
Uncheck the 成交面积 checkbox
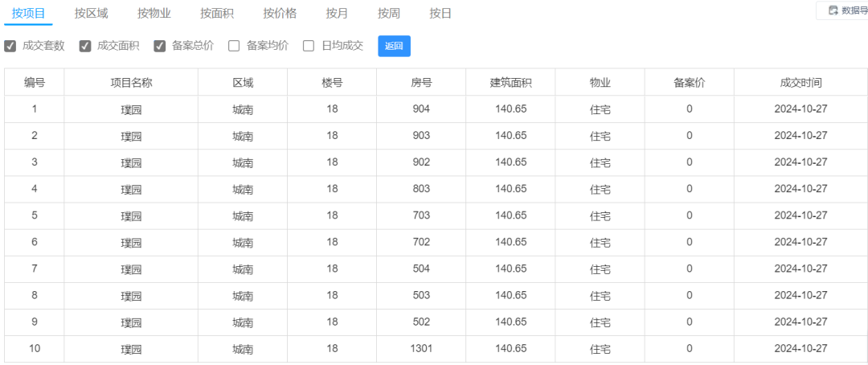point(84,46)
